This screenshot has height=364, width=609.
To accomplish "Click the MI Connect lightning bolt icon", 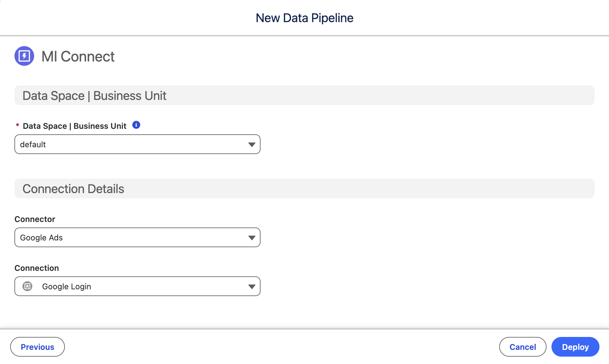I will [x=25, y=56].
